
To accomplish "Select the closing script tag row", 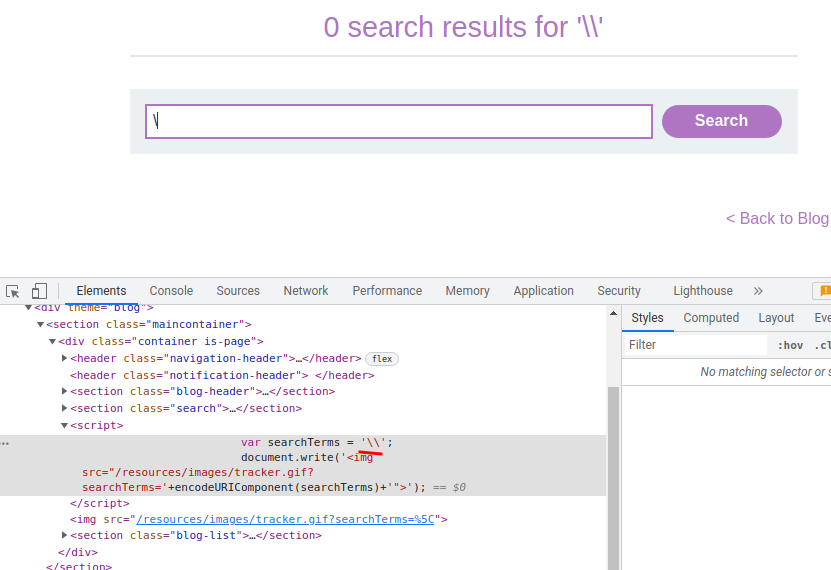I will click(100, 503).
